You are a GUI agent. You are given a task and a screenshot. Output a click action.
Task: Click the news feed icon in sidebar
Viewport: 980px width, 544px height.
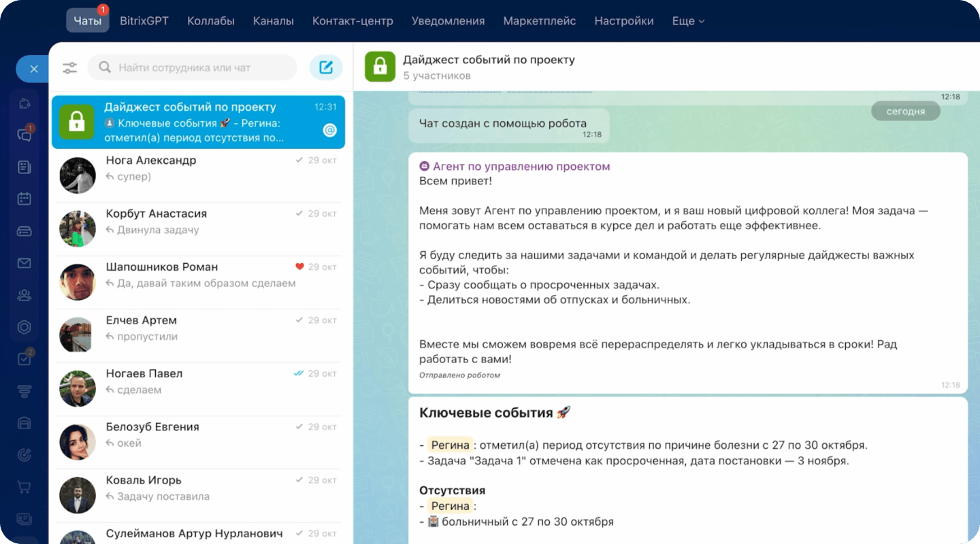coord(24,167)
